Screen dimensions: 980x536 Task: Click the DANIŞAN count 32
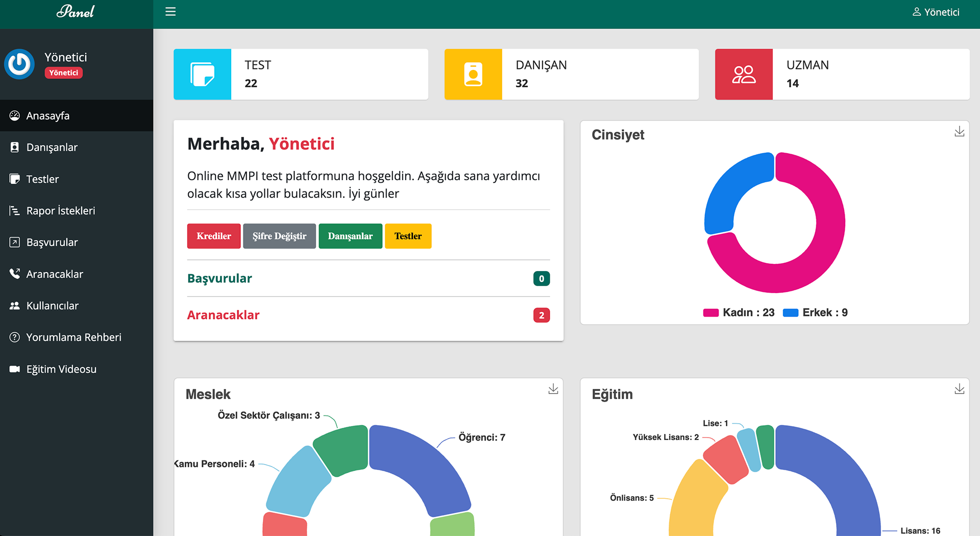522,84
